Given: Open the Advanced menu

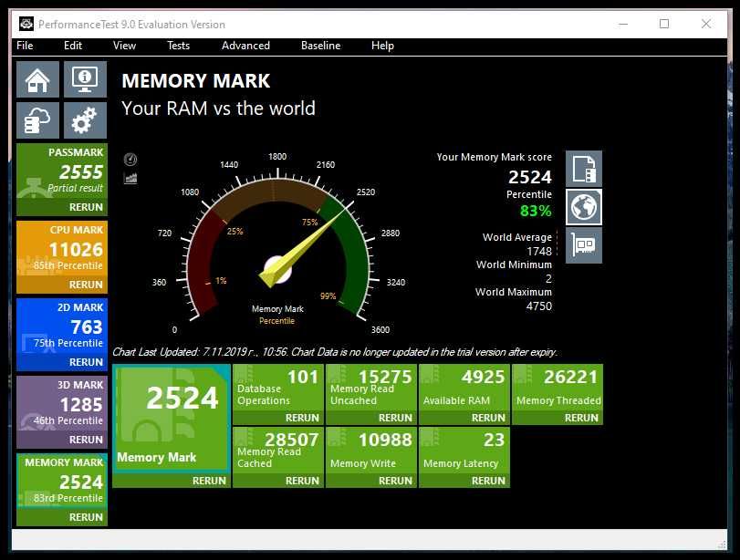Looking at the screenshot, I should [x=245, y=46].
